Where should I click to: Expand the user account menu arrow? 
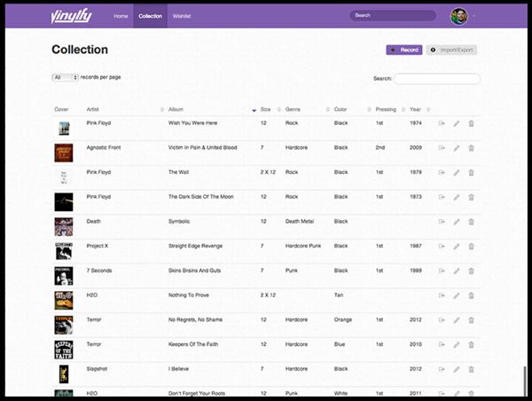[x=474, y=16]
